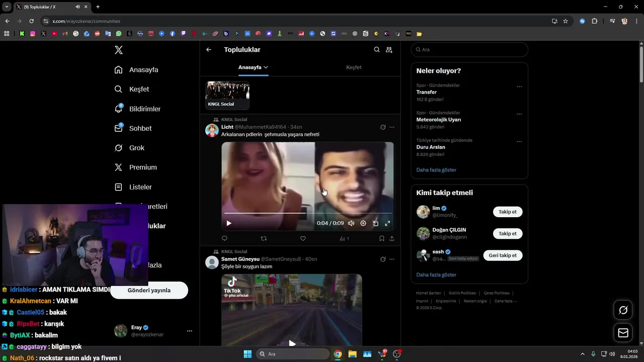
Task: Open Gizlilik Politikası footer link
Action: 462,293
